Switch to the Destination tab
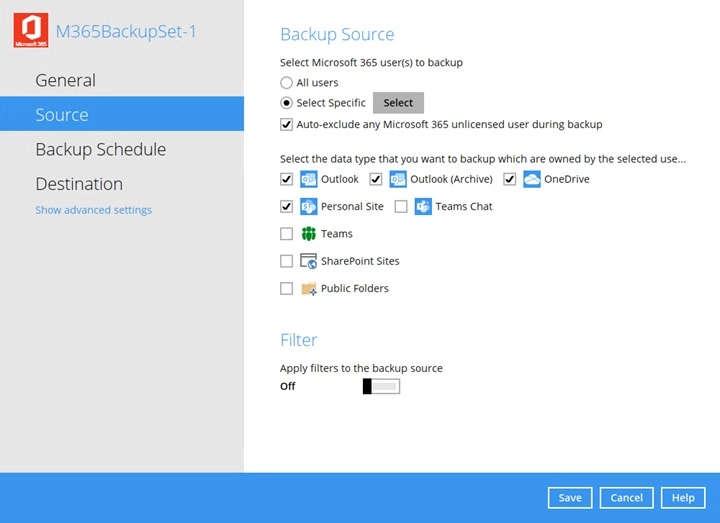The image size is (720, 523). pyautogui.click(x=122, y=184)
